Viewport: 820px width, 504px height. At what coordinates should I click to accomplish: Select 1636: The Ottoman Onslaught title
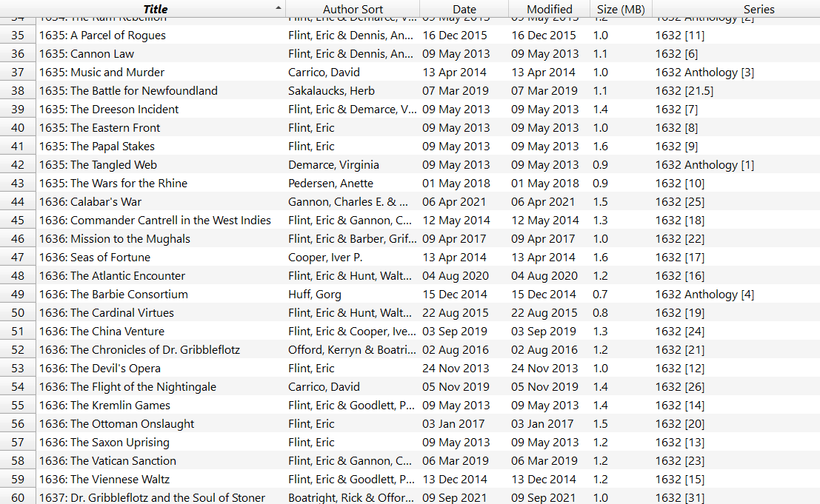click(116, 424)
